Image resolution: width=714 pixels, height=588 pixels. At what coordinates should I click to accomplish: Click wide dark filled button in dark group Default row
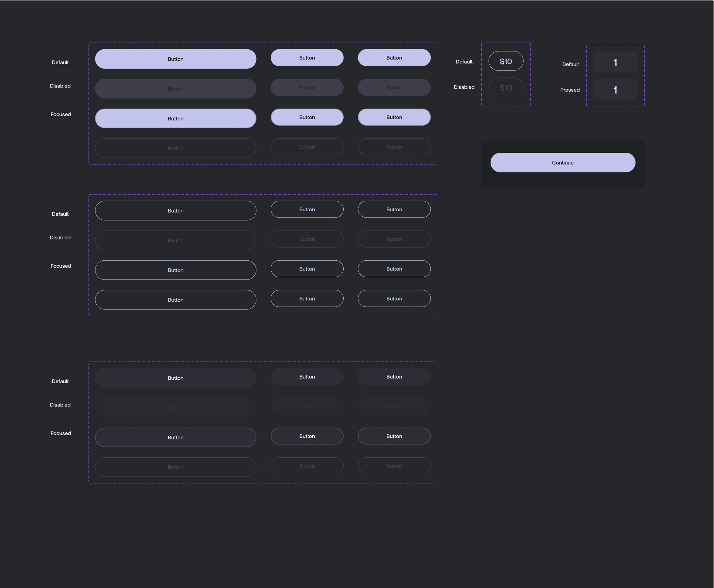click(x=175, y=378)
